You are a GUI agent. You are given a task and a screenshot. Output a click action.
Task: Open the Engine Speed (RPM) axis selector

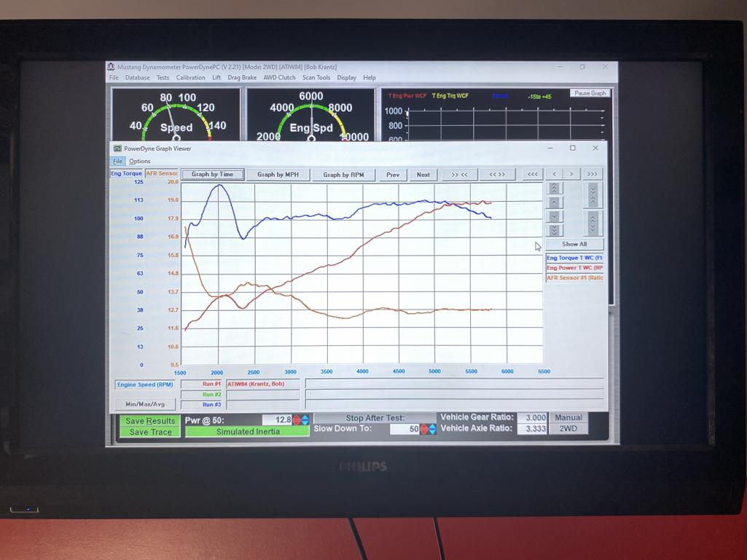(144, 384)
